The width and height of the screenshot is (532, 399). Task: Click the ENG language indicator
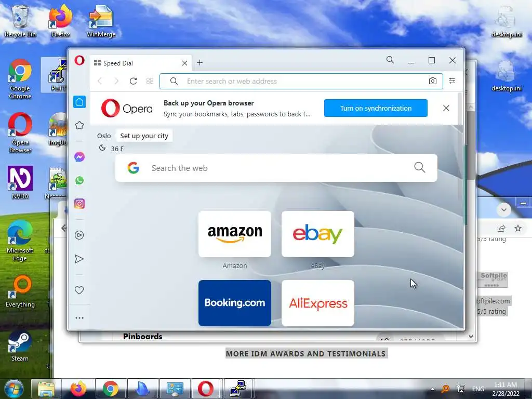tap(478, 389)
